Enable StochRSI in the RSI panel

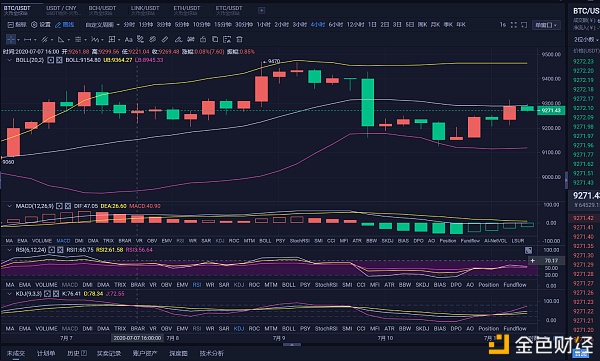coord(326,285)
